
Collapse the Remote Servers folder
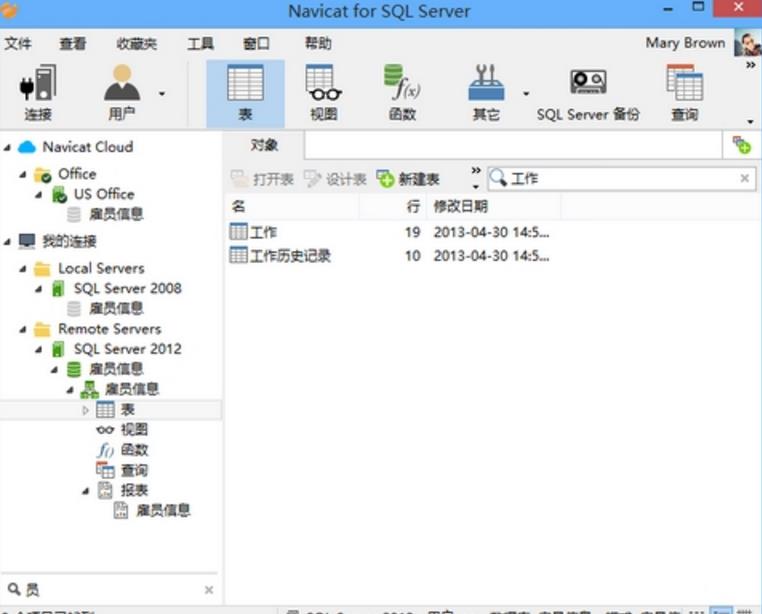coord(23,330)
